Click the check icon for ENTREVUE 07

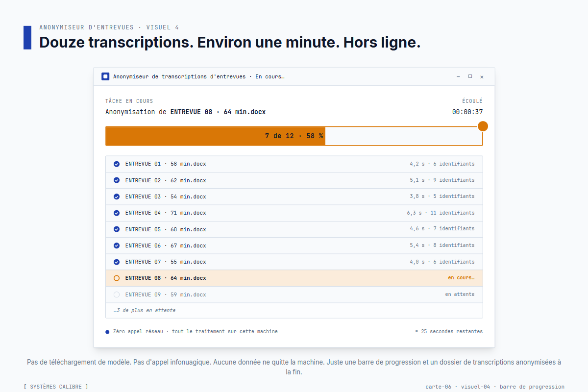[117, 262]
